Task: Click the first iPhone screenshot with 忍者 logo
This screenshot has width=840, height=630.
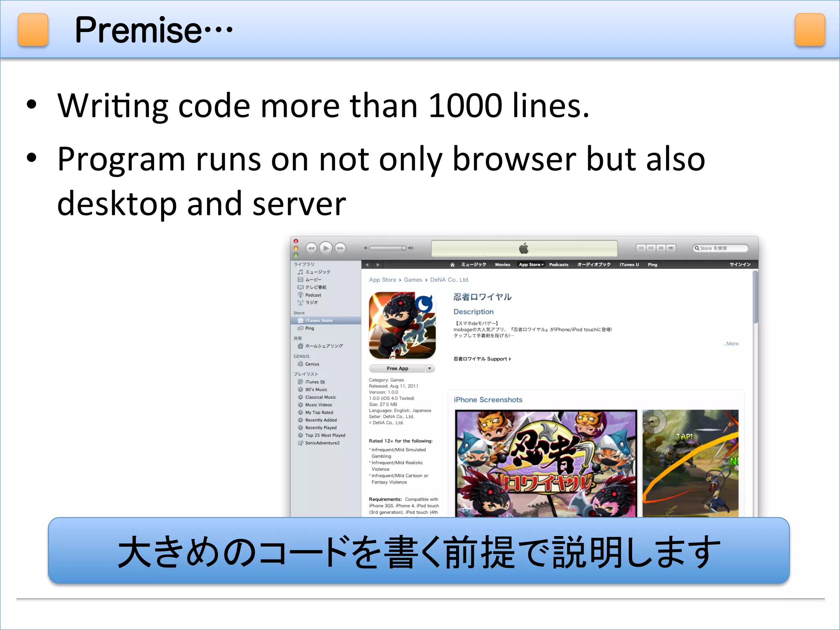Action: [x=546, y=463]
